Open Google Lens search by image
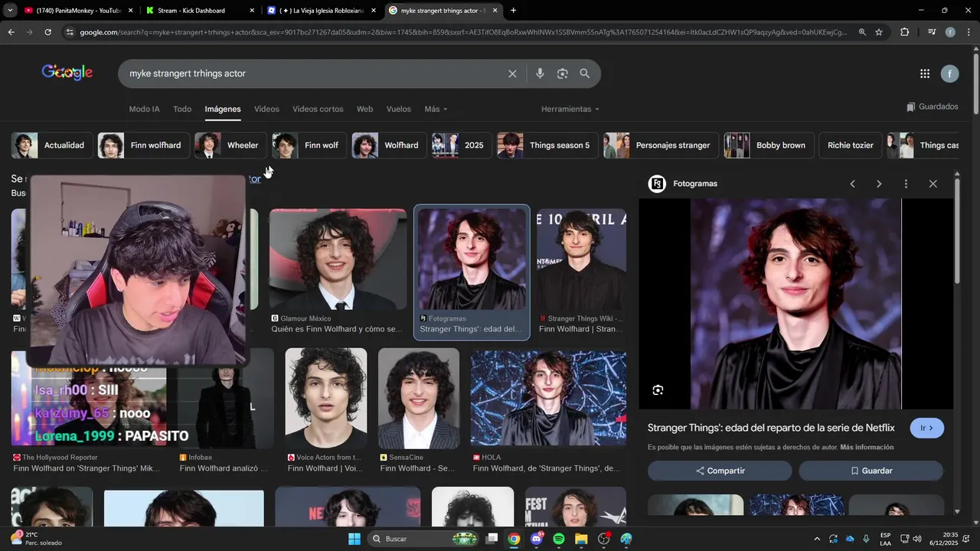 click(562, 73)
